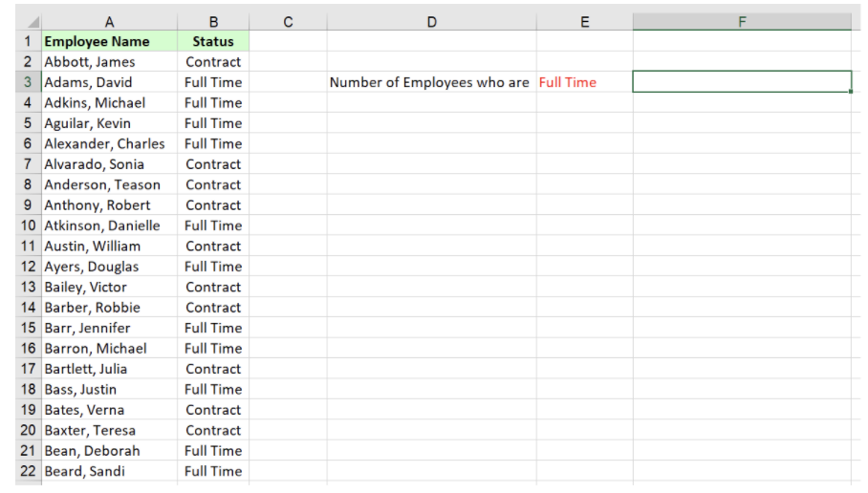Select column F header
This screenshot has height=493, width=868.
pyautogui.click(x=742, y=22)
